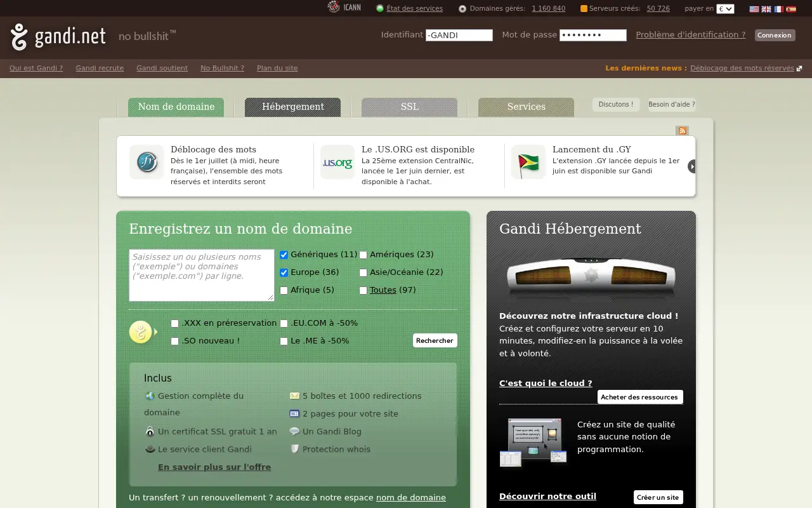Enable Le .ME à -50% option

(284, 341)
